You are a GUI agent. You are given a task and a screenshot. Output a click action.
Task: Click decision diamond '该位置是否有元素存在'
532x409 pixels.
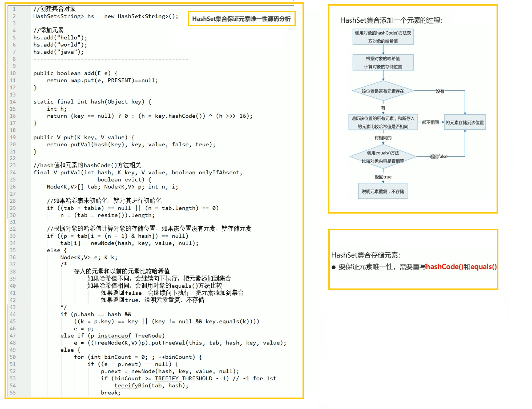point(383,91)
